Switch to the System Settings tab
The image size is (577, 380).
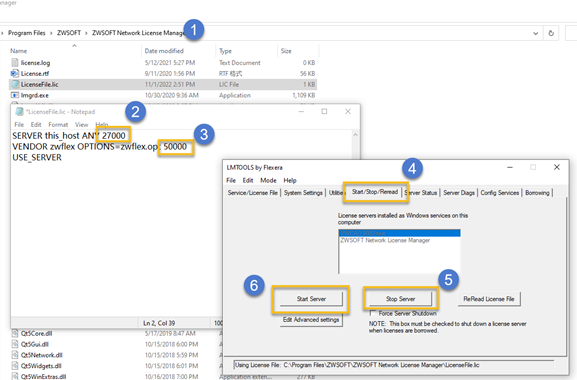[303, 193]
